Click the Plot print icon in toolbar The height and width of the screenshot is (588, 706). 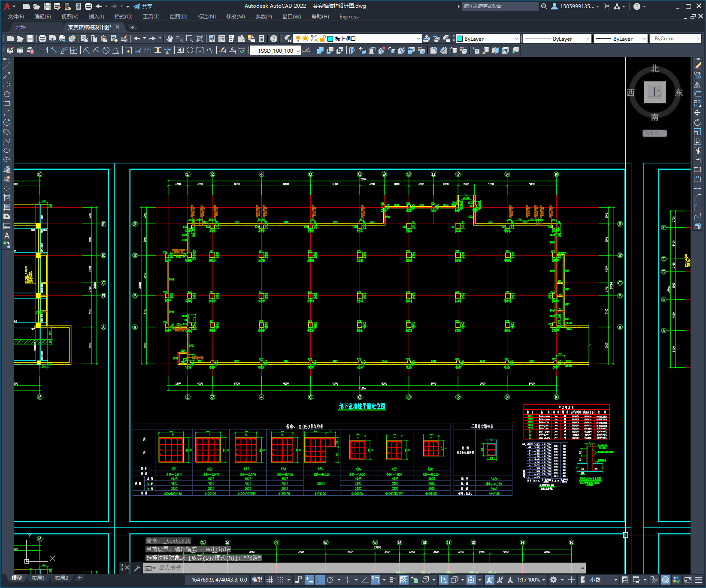pos(42,39)
